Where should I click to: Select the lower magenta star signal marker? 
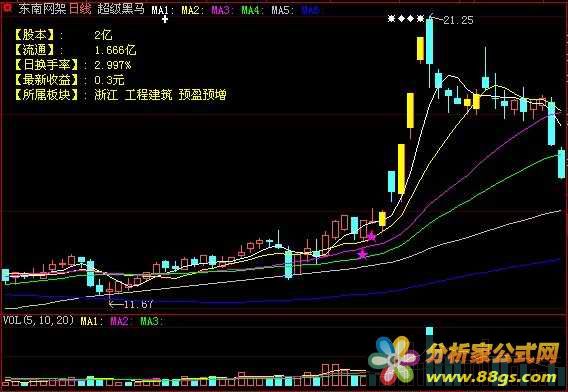click(x=363, y=254)
